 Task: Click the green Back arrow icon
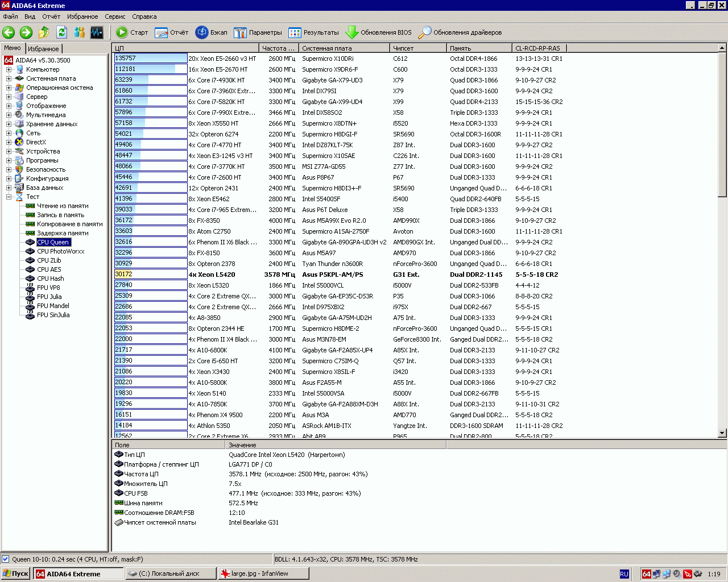coord(9,32)
